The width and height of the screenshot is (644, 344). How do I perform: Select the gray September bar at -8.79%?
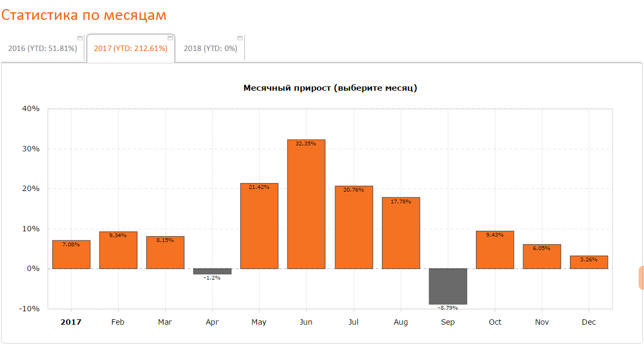pos(448,286)
